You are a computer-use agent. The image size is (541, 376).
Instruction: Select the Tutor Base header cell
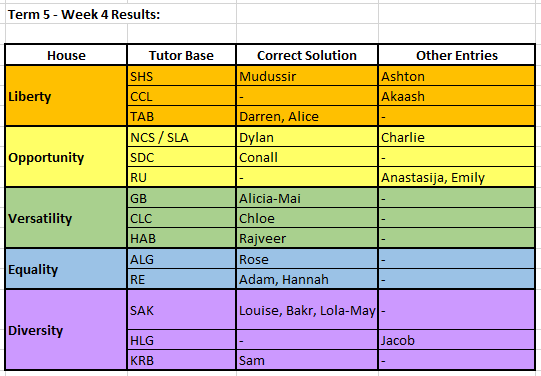click(x=181, y=55)
